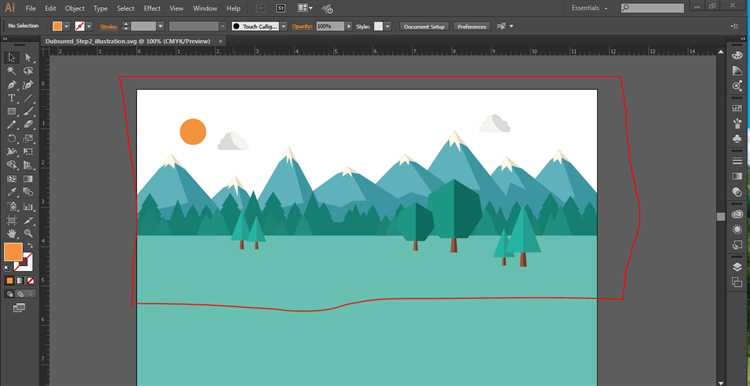Open the variable width profile dropdown
This screenshot has height=386, width=750.
(x=222, y=26)
